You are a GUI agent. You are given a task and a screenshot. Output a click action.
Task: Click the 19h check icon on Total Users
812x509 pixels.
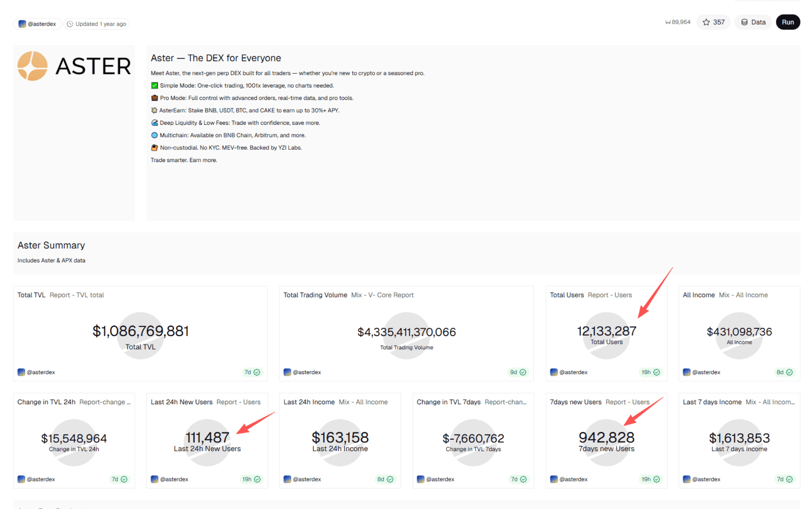click(x=657, y=372)
